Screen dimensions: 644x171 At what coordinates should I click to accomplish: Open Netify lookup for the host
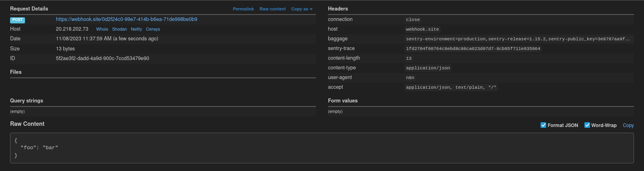(x=136, y=29)
